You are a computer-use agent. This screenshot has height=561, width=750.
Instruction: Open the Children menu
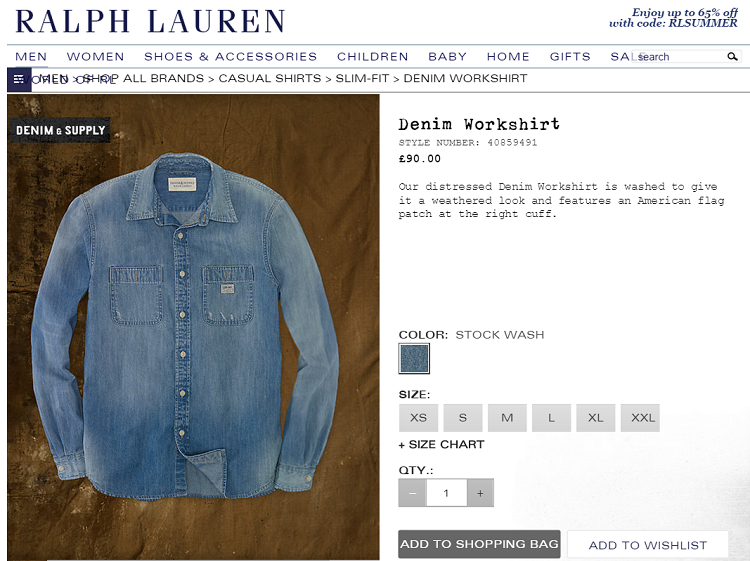pyautogui.click(x=373, y=56)
